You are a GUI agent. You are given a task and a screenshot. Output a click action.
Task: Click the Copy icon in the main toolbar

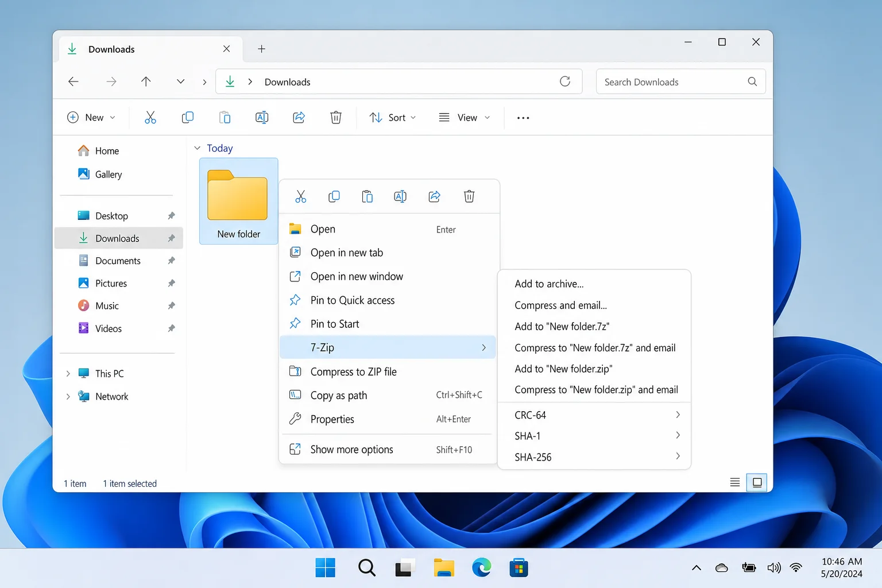pyautogui.click(x=188, y=118)
